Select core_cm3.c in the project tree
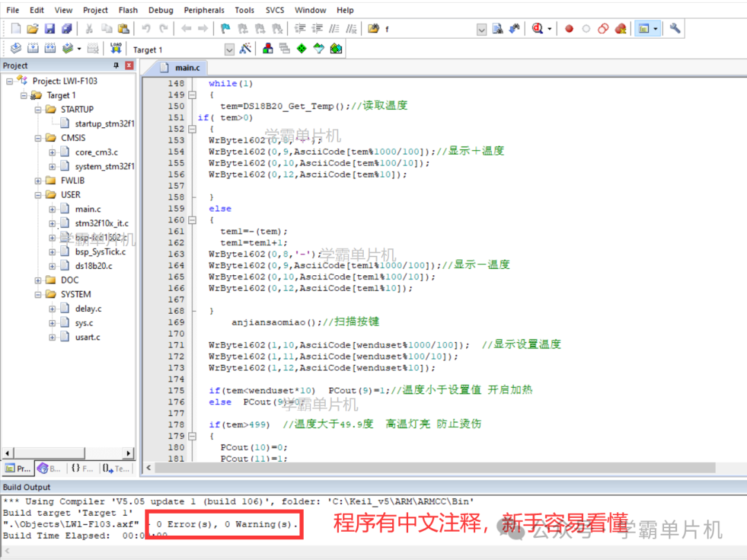The width and height of the screenshot is (747, 560). (x=96, y=152)
